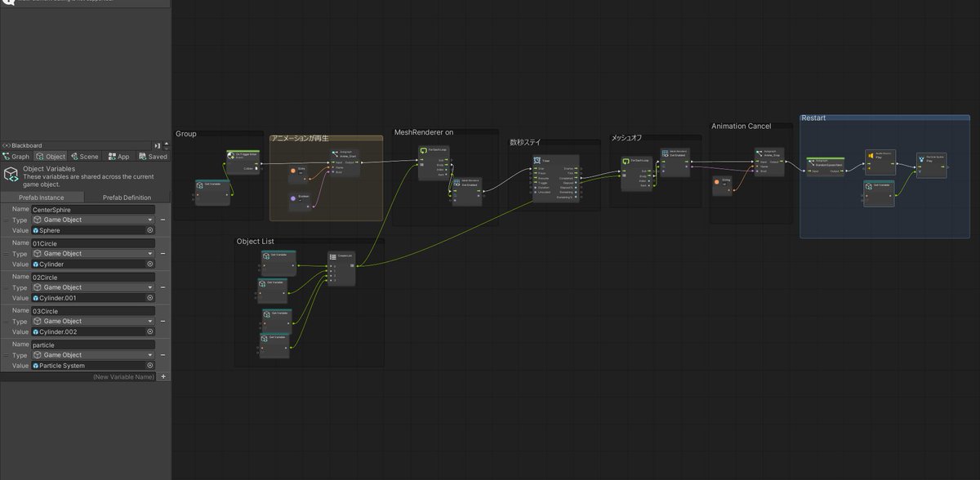This screenshot has width=980, height=480.
Task: Remove the 01Circle variable with minus button
Action: coord(163,254)
